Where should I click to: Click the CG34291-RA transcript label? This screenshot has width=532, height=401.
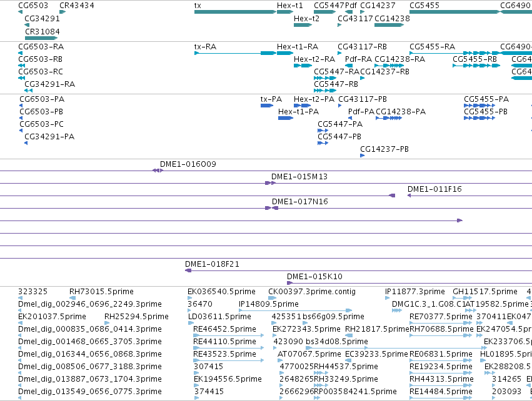click(x=50, y=84)
